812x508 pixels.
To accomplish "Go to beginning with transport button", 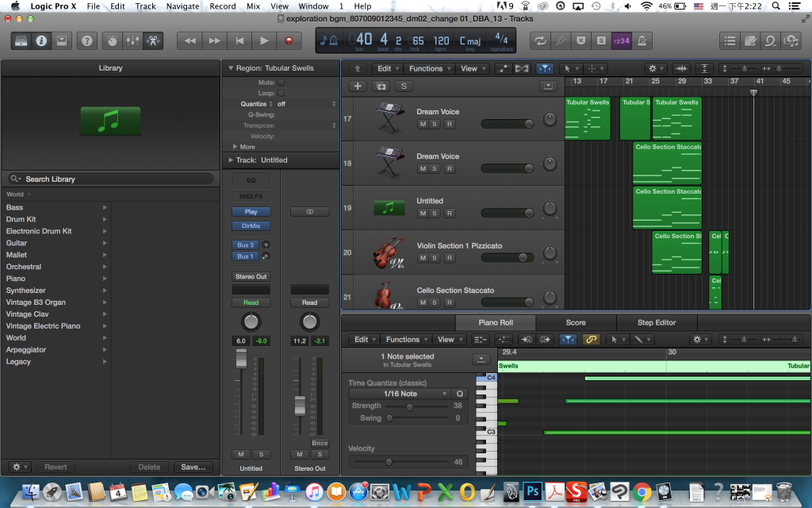I will (x=239, y=40).
